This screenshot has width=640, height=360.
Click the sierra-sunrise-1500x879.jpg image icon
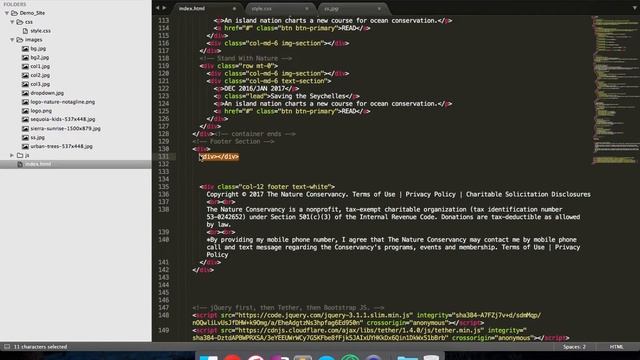tap(25, 129)
